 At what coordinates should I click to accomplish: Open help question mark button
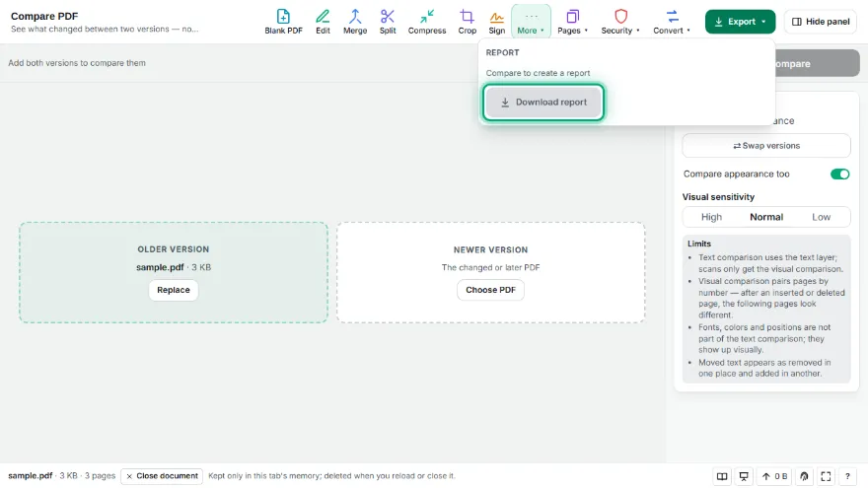point(847,476)
